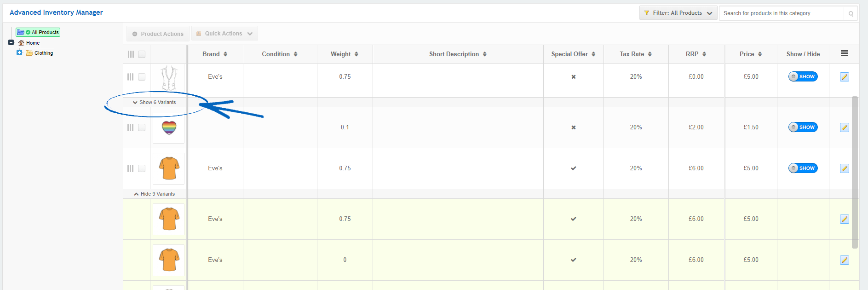
Task: Open the column settings hamburger icon
Action: pos(845,53)
